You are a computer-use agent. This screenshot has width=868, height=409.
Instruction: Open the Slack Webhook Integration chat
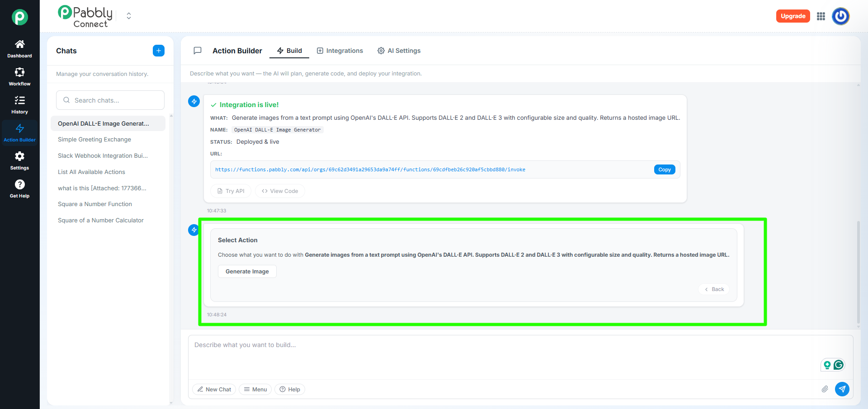103,156
